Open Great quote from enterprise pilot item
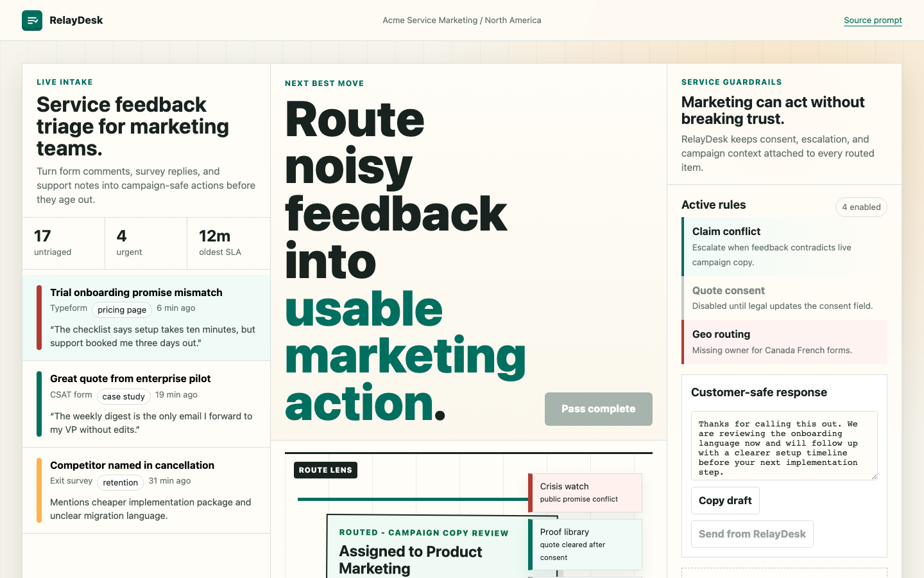Image resolution: width=924 pixels, height=578 pixels. pos(146,404)
